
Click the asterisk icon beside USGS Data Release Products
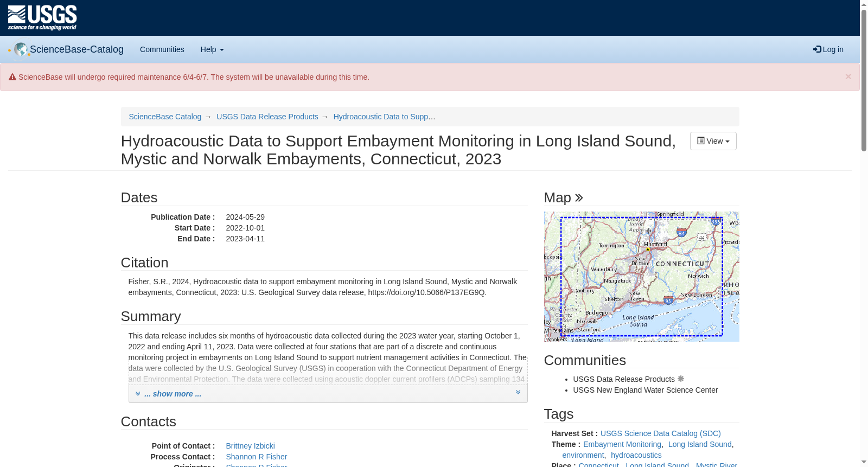click(x=681, y=379)
